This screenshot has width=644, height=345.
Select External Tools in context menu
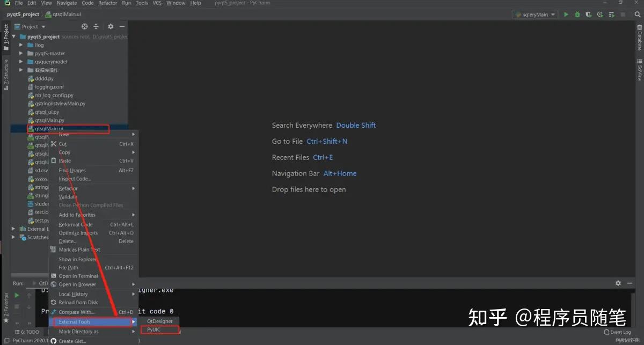pyautogui.click(x=93, y=322)
